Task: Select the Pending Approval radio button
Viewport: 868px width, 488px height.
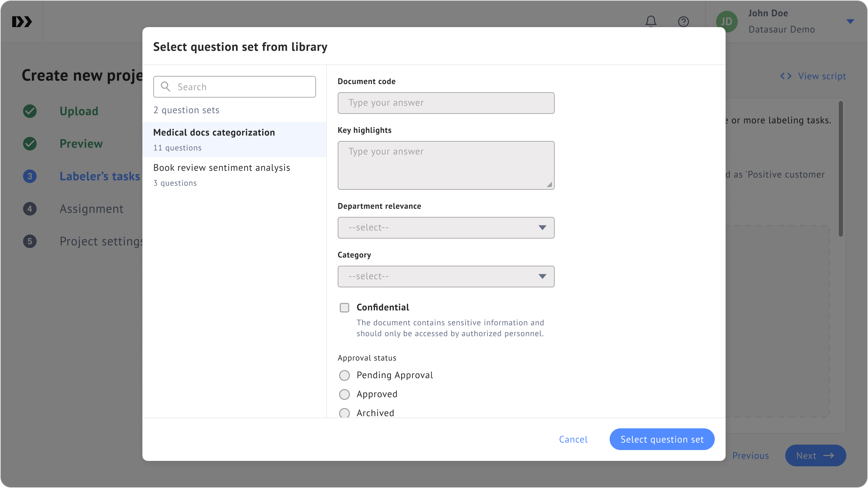Action: pos(344,375)
